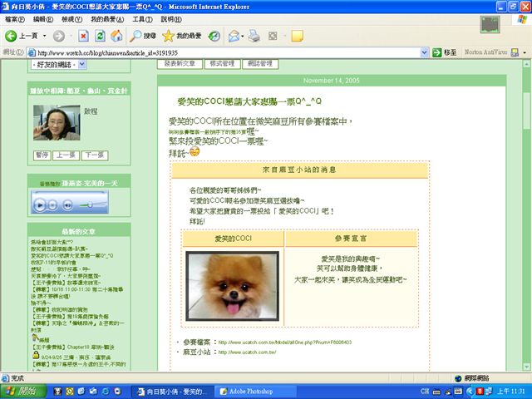Screen dimensions: 532x399
Task: Click post title 愛笑的COCI懇請大家惠賜一票
Action: [249, 101]
